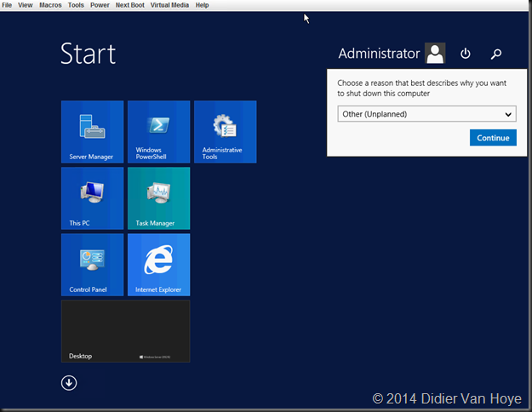The image size is (532, 412).
Task: Open the Next Boot menu
Action: 129,5
